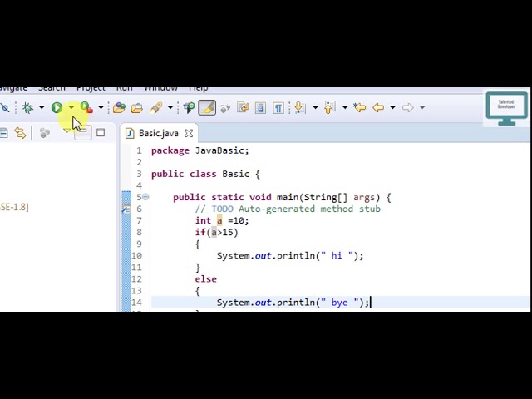Click the greyed Forward navigation arrow
Image resolution: width=532 pixels, height=399 pixels.
pyautogui.click(x=407, y=107)
